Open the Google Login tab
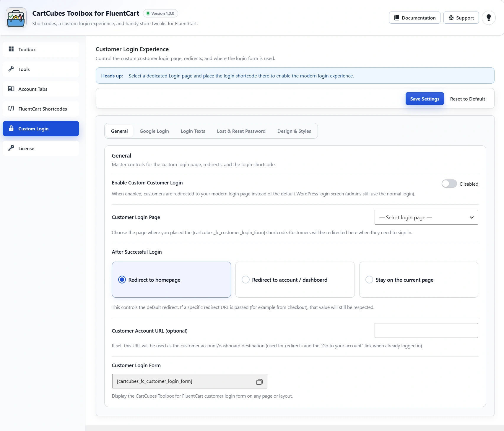 click(x=154, y=131)
